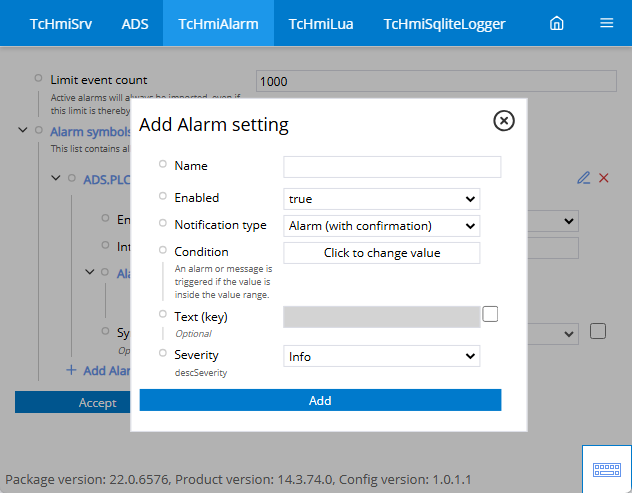Image resolution: width=632 pixels, height=493 pixels.
Task: Click the Alarm symbols heading link
Action: tap(90, 132)
